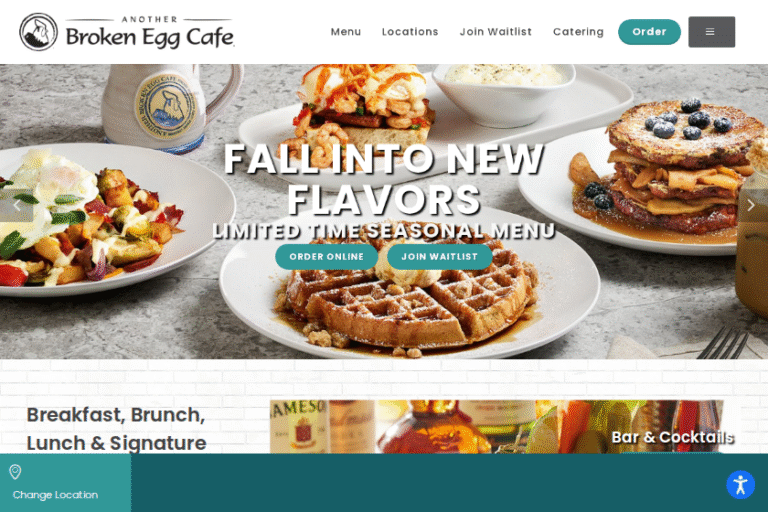This screenshot has width=768, height=512.
Task: Go to previous slide arrow
Action: [17, 205]
